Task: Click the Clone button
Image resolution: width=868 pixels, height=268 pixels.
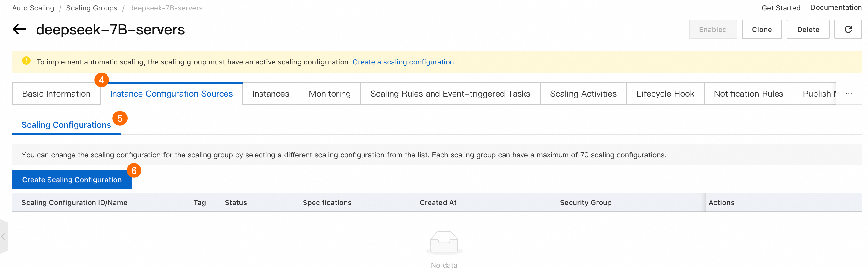Action: (x=761, y=29)
